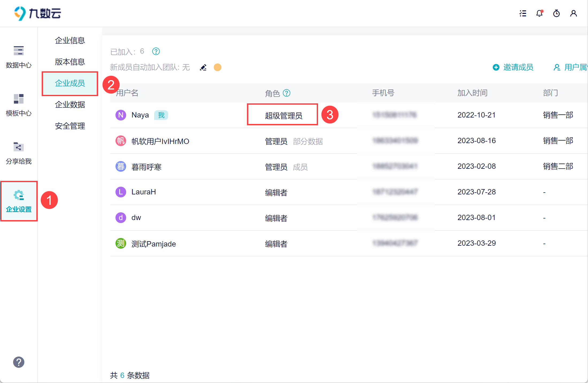Open the 版本信息 menu item
This screenshot has height=383, width=588.
(70, 62)
